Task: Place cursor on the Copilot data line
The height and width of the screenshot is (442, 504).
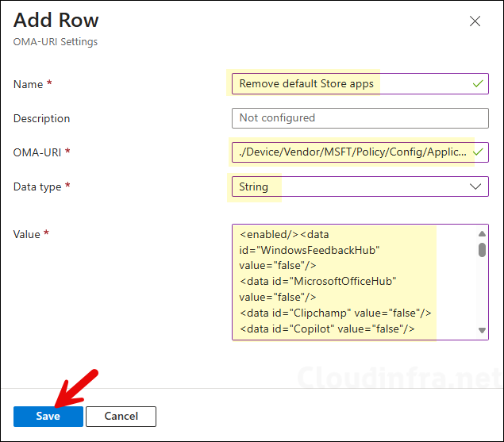Action: (x=325, y=329)
